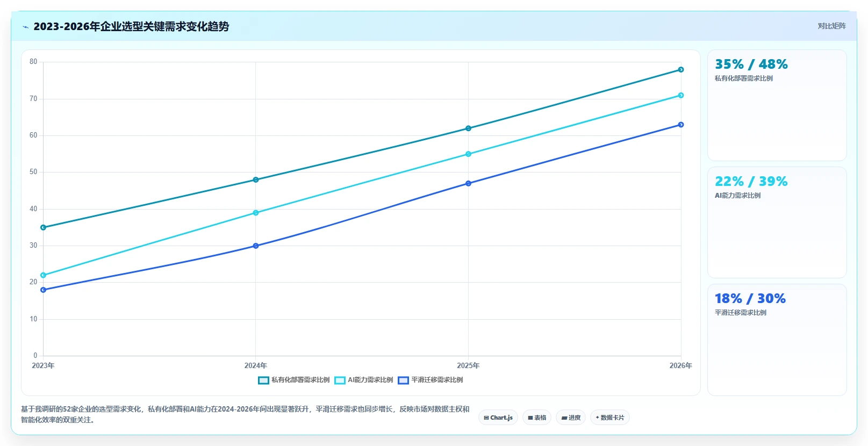Click the AI能力需求比例 legend label
The width and height of the screenshot is (868, 446).
[370, 380]
